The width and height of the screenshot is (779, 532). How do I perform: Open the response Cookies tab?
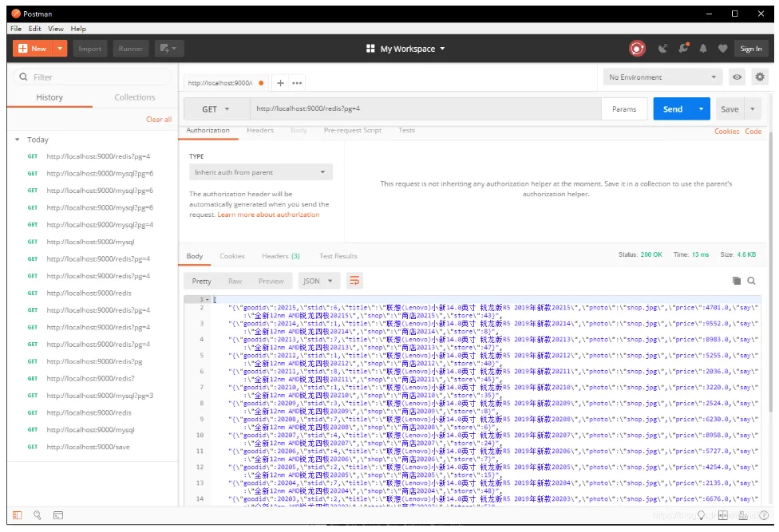click(232, 256)
